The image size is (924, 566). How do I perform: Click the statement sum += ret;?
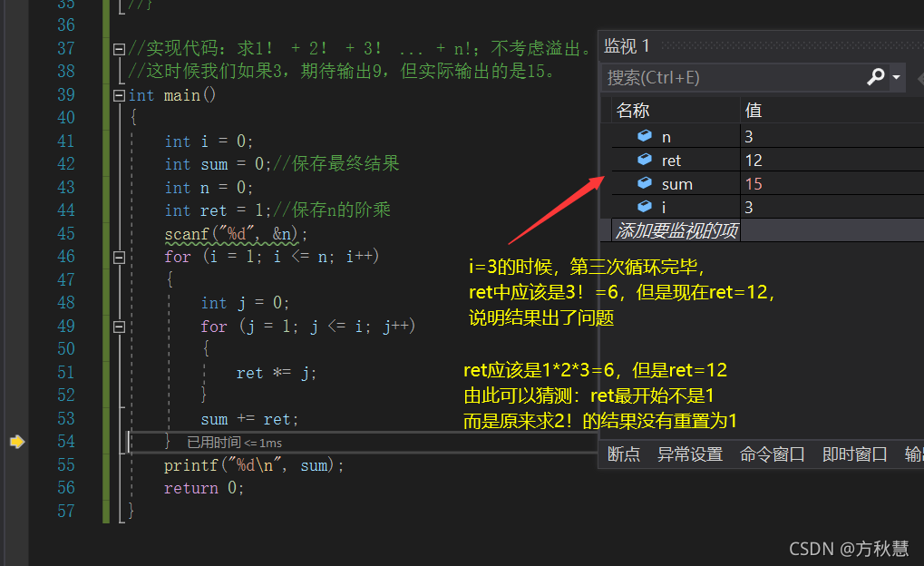[x=250, y=419]
